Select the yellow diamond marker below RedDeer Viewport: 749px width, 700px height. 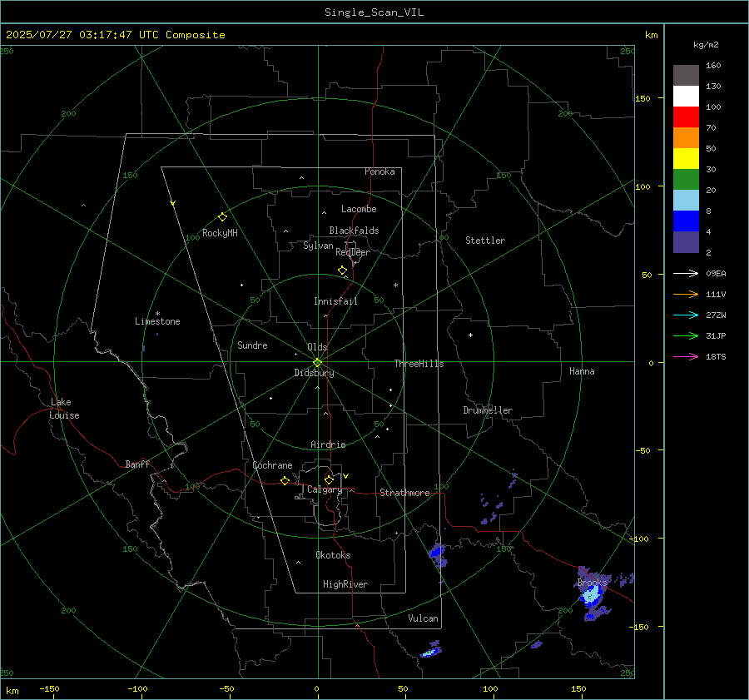pos(342,271)
